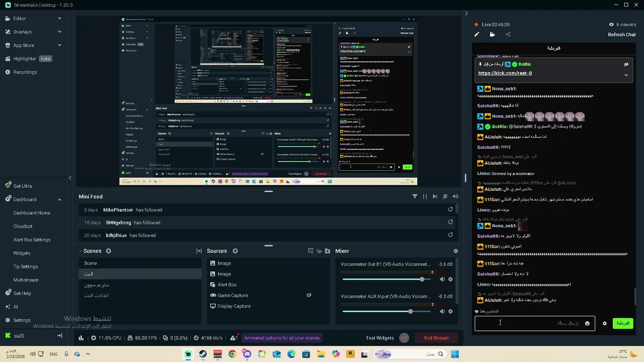Viewport: 644px width, 362px height.
Task: Open the Highlighter beta page
Action: [x=28, y=59]
